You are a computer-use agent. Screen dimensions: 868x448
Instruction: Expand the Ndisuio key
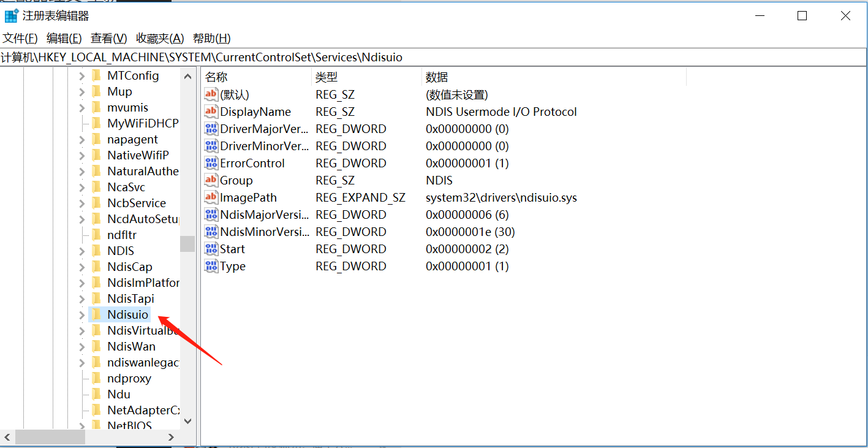click(x=81, y=315)
